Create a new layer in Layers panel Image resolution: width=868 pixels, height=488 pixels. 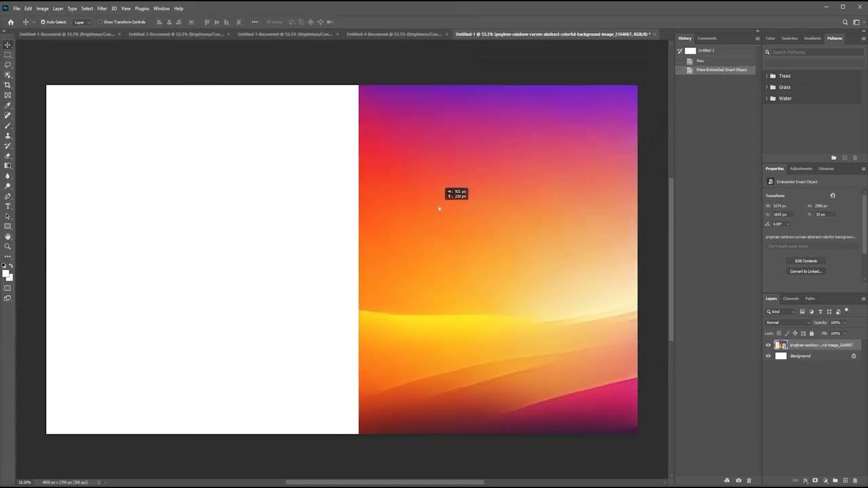(x=845, y=481)
